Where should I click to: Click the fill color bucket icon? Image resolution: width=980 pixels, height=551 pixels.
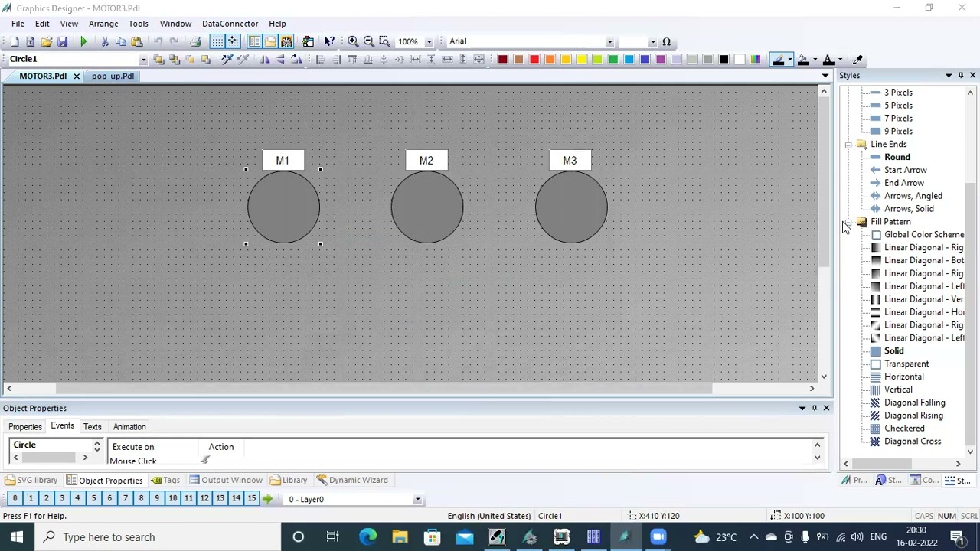pyautogui.click(x=802, y=59)
